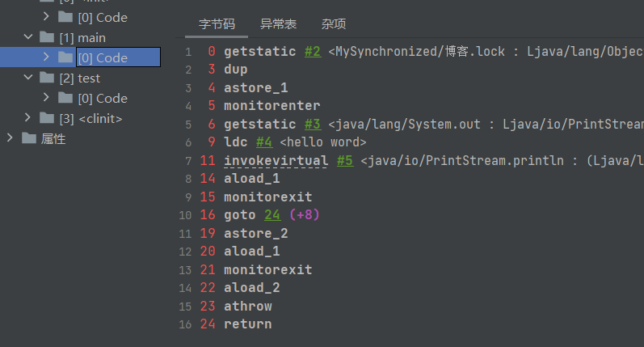
Task: Click the monitorexit instruction at offset 15
Action: coord(267,197)
